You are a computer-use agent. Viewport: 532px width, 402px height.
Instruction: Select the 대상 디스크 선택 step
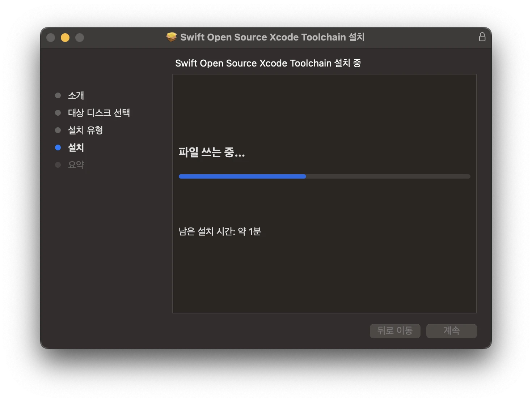(x=100, y=113)
